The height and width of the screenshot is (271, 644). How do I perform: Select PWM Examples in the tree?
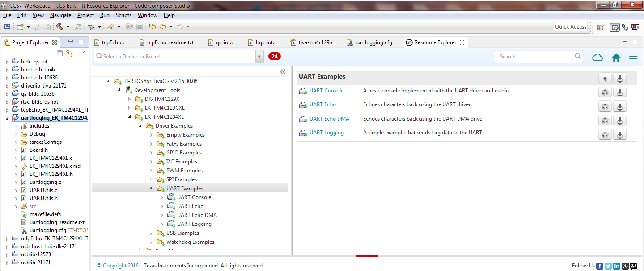click(184, 171)
